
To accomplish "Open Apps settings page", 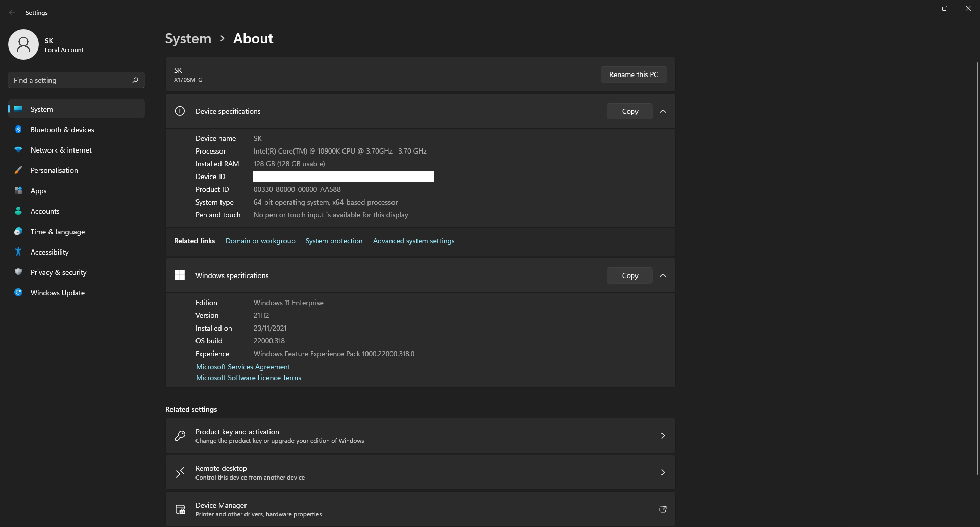I will (77, 190).
